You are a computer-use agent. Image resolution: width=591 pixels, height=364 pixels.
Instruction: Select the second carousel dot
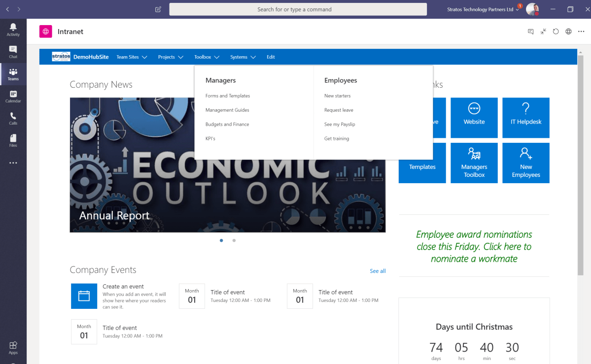click(234, 241)
